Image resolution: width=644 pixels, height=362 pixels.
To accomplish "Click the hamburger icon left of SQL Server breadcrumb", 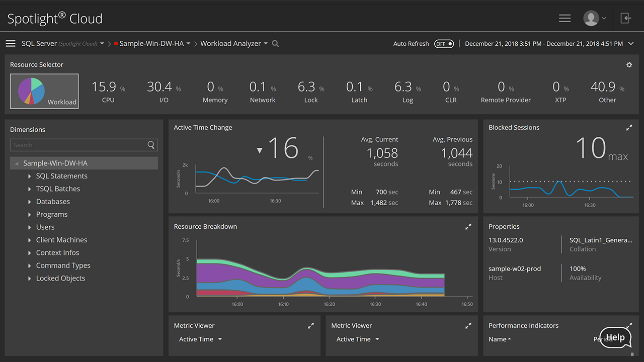I will click(x=10, y=43).
